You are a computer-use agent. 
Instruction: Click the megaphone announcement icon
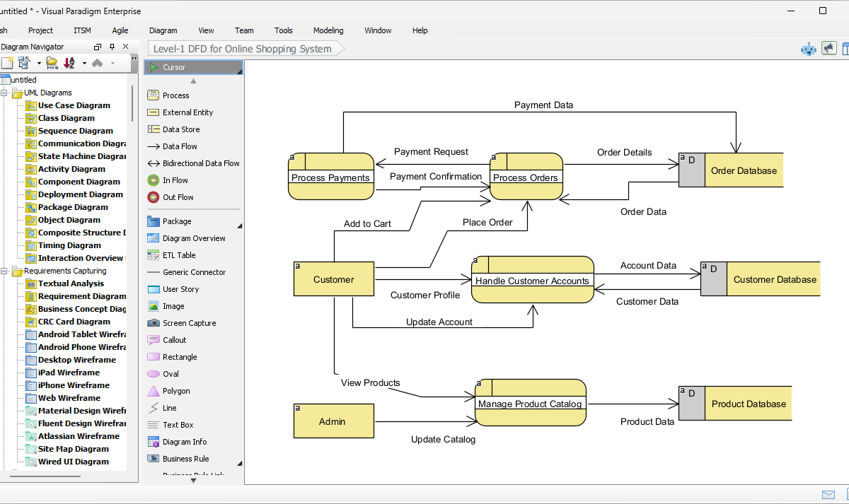click(x=828, y=48)
